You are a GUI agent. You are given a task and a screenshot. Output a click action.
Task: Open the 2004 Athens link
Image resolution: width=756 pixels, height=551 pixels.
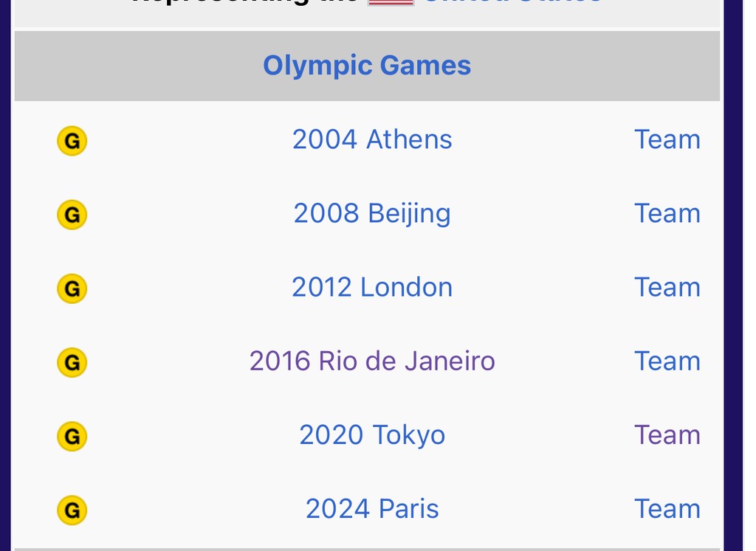(x=372, y=139)
